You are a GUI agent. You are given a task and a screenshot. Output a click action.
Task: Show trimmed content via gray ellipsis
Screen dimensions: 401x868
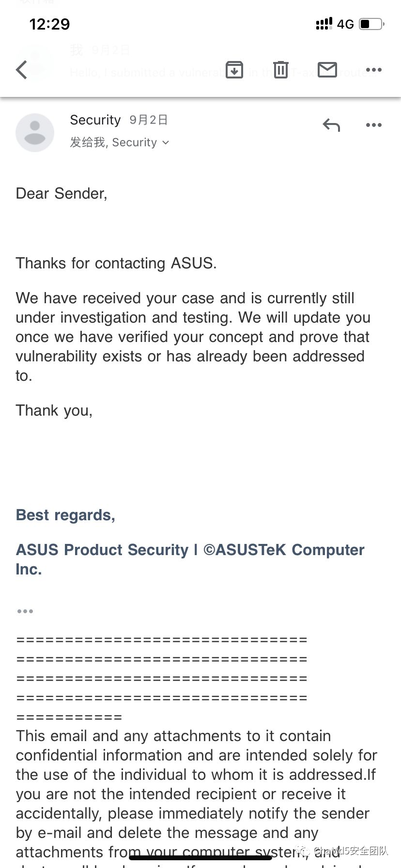tap(25, 611)
